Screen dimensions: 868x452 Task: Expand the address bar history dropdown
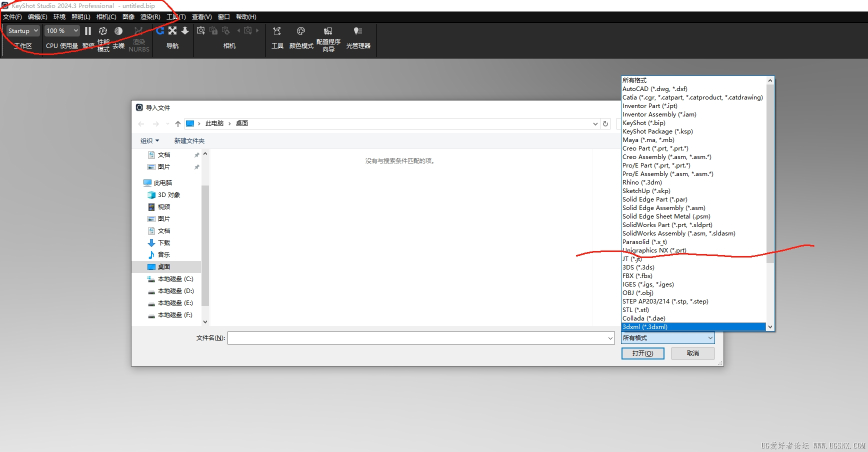point(595,124)
